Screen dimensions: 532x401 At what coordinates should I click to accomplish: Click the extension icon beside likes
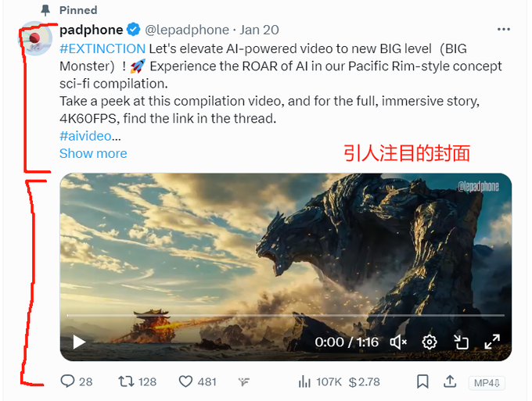[243, 382]
